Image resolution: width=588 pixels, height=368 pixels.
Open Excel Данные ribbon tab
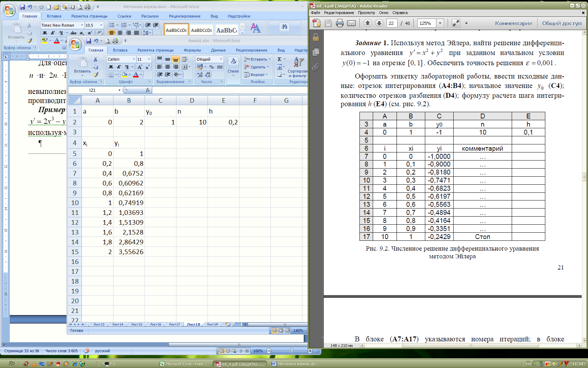(218, 50)
